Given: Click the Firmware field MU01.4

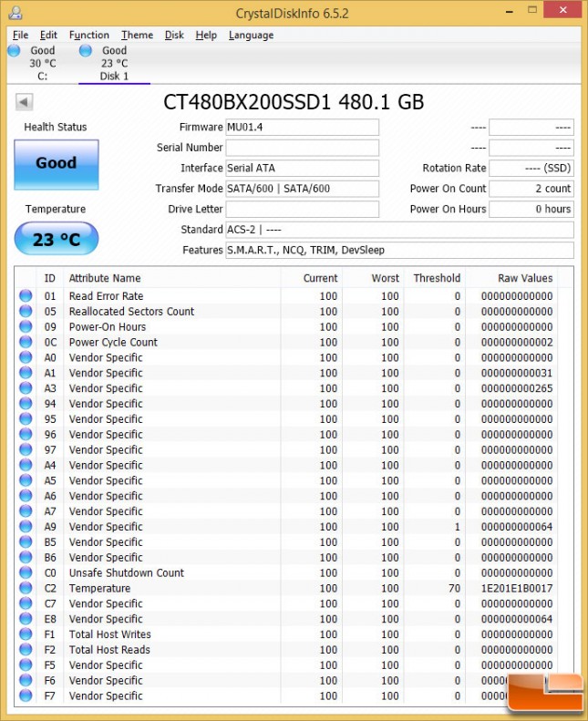Looking at the screenshot, I should point(302,128).
